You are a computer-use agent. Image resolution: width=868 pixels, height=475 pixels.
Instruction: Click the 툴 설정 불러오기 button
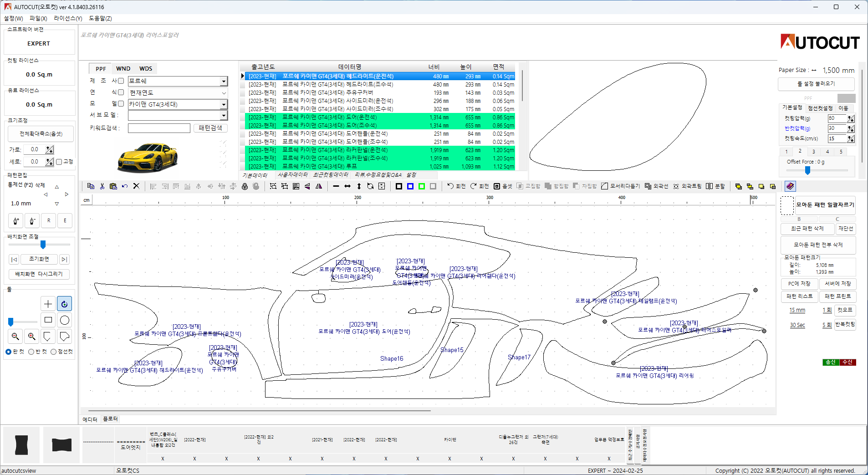coord(816,84)
